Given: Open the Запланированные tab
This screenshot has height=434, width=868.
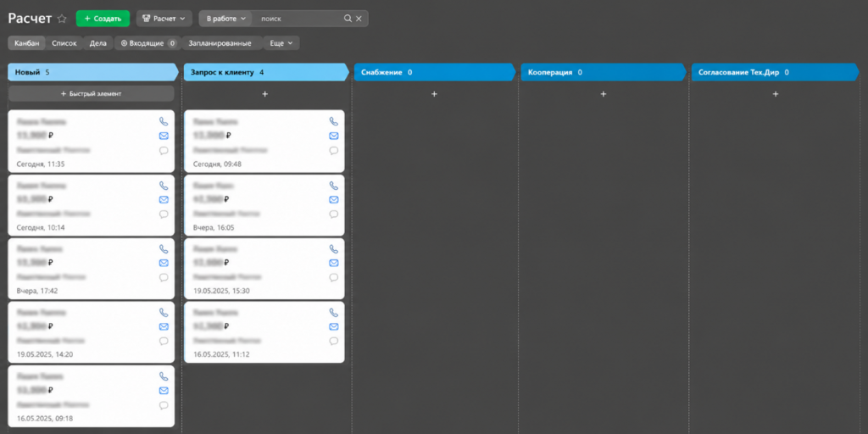Looking at the screenshot, I should 220,43.
